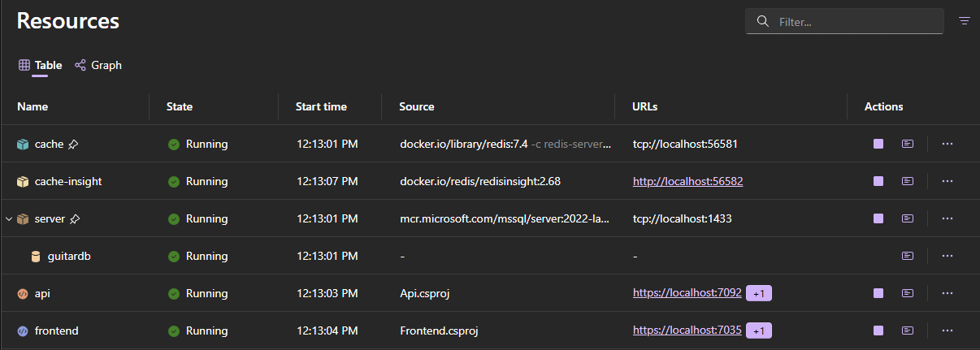Click the 12:13:07 PM start time
980x350 pixels.
tap(327, 181)
